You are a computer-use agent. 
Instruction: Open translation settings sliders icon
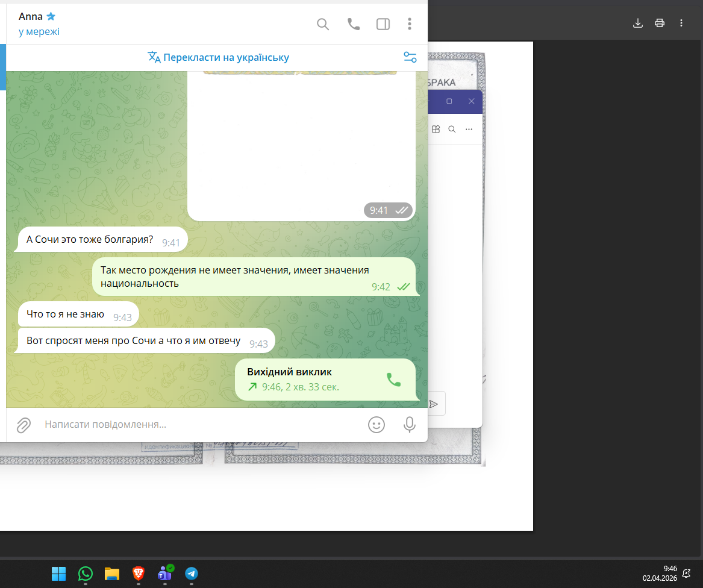click(x=410, y=57)
